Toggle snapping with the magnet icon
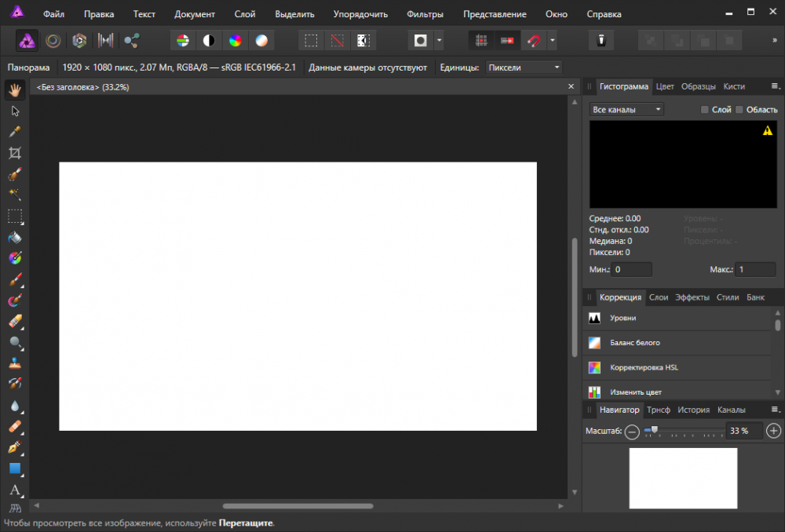The height and width of the screenshot is (532, 785). [534, 41]
